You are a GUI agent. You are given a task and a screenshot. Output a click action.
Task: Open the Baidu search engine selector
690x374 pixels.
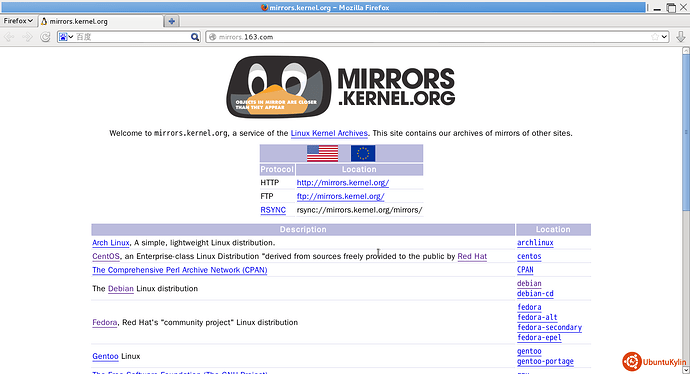[x=66, y=37]
